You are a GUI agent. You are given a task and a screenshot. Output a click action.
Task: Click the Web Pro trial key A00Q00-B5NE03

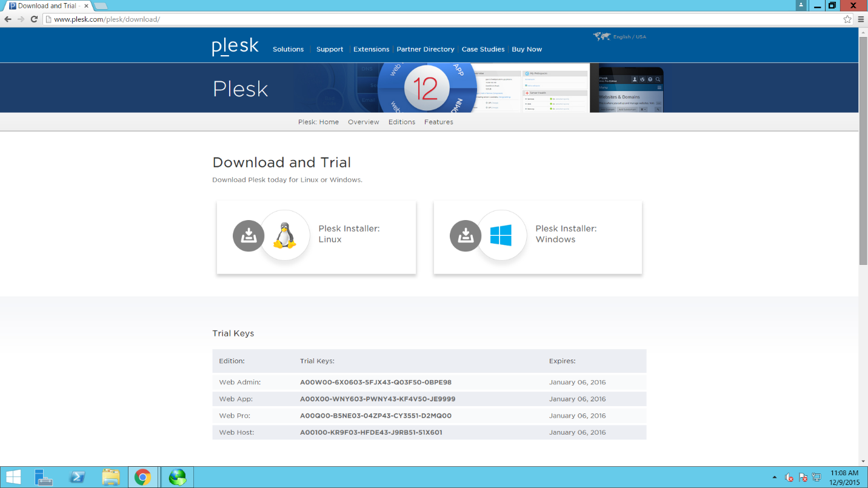click(x=376, y=416)
